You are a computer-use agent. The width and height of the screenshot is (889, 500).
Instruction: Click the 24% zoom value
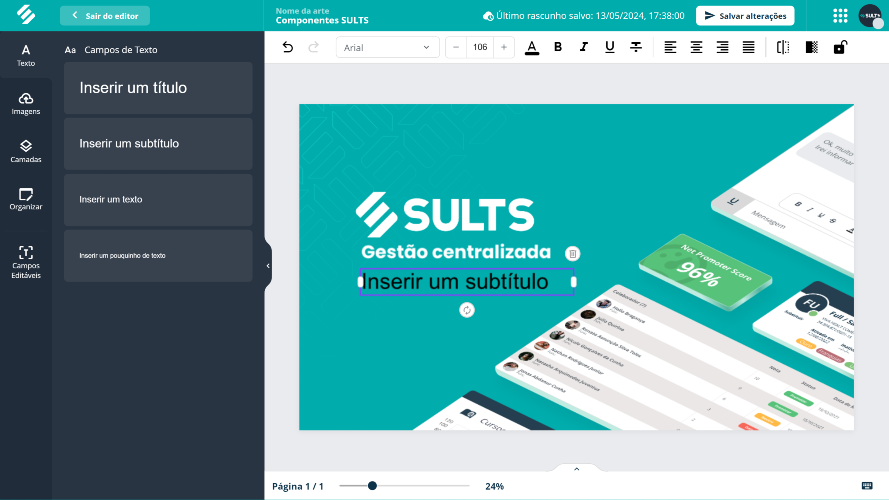point(494,486)
